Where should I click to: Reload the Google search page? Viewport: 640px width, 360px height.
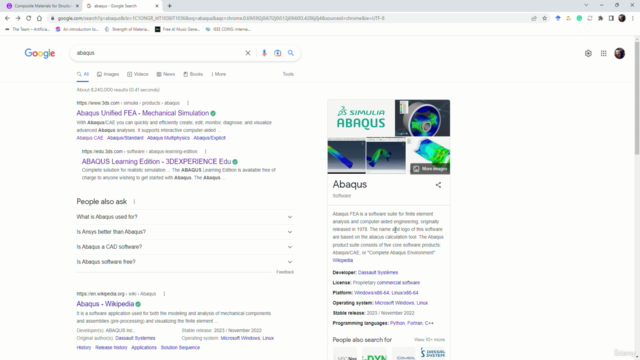pyautogui.click(x=29, y=18)
